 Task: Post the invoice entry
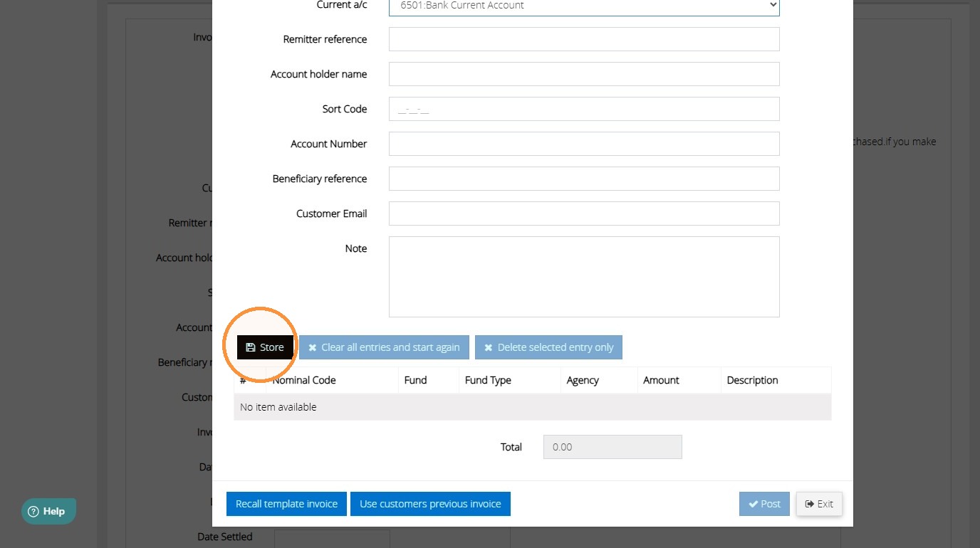tap(764, 504)
